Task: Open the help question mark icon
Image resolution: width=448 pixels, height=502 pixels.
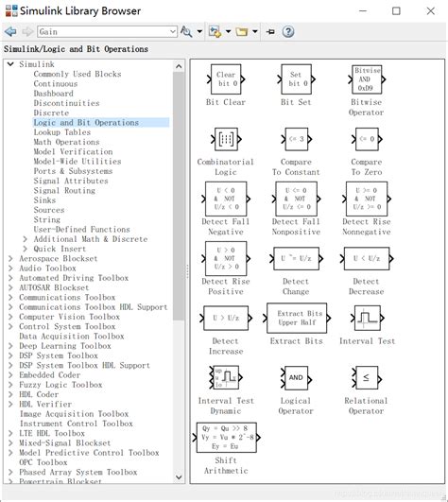Action: (x=288, y=32)
